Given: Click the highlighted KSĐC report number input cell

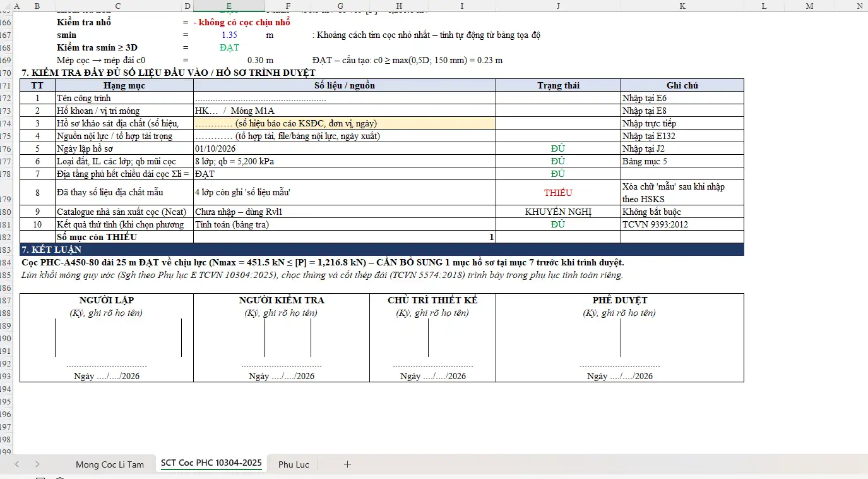Looking at the screenshot, I should [x=345, y=123].
